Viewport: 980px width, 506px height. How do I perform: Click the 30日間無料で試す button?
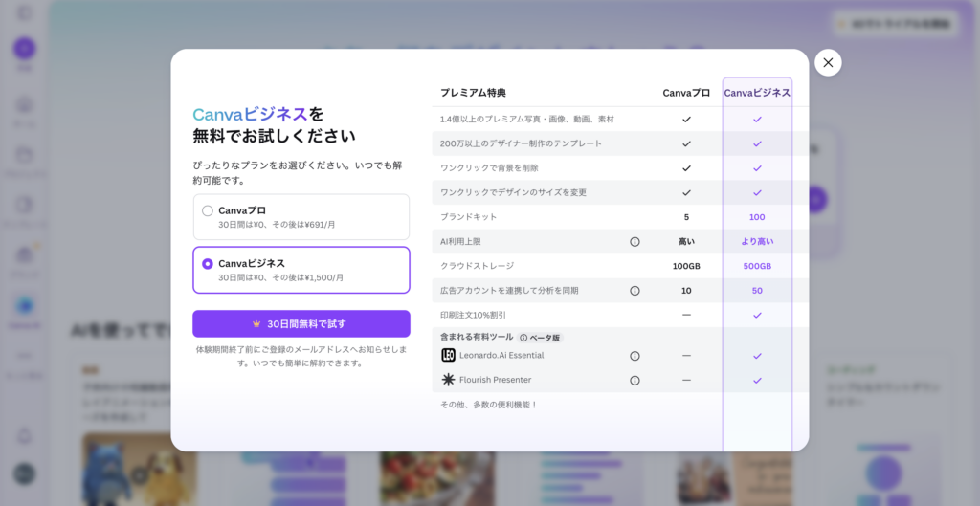(301, 323)
